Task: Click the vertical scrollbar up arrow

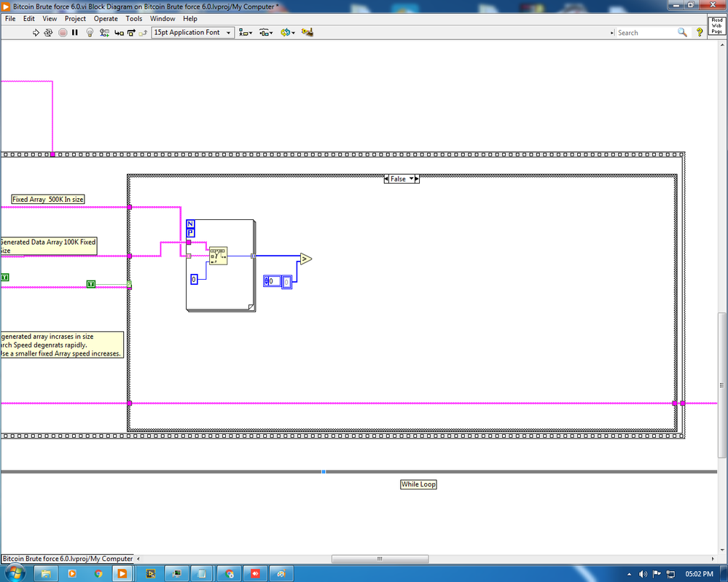Action: (x=722, y=45)
